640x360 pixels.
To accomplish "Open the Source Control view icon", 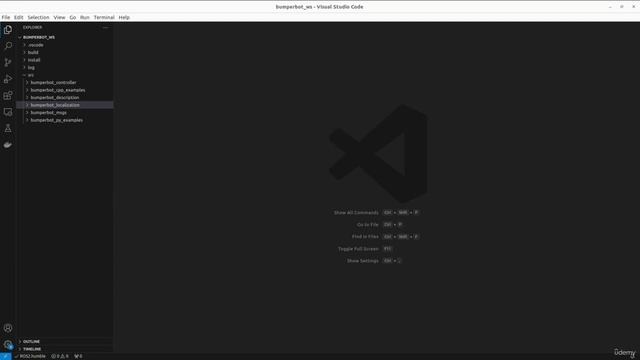I will (8, 62).
